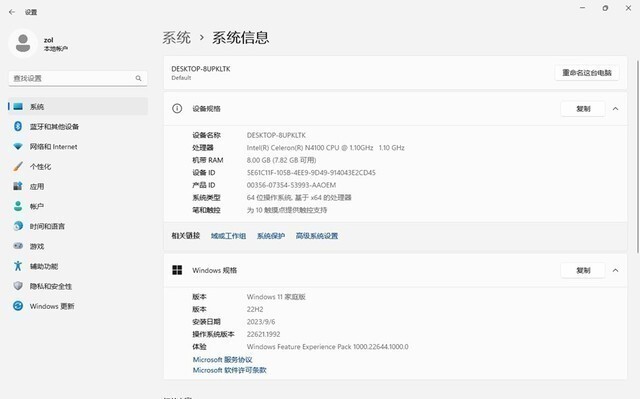
Task: Open 域或工作组 link
Action: (228, 236)
